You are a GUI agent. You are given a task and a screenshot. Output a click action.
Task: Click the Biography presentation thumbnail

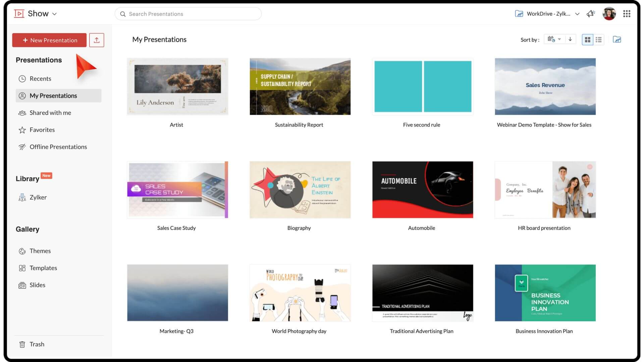[299, 190]
